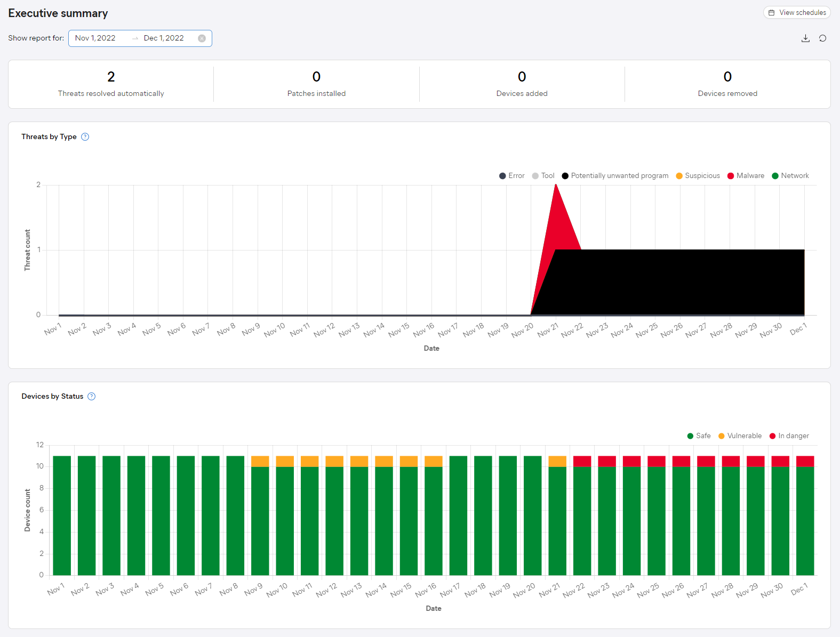Toggle the Malware legend series

(x=746, y=176)
